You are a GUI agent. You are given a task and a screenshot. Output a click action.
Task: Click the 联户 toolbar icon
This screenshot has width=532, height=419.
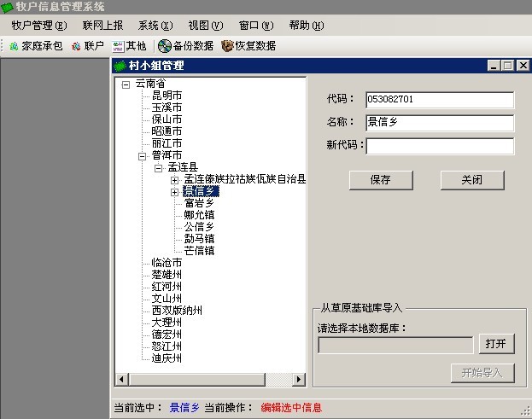77,46
